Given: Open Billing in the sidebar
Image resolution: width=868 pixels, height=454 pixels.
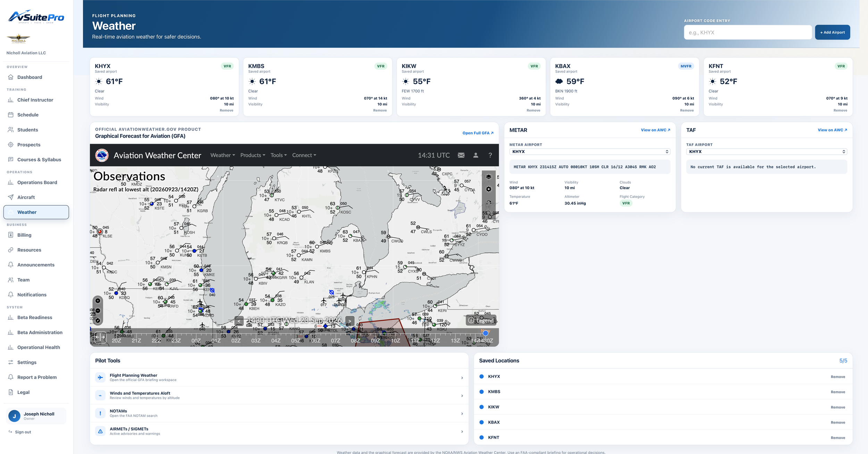Looking at the screenshot, I should click(36, 235).
